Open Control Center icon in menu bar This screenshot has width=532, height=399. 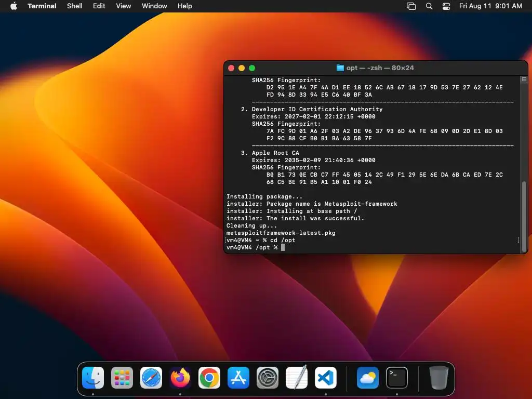tap(446, 6)
